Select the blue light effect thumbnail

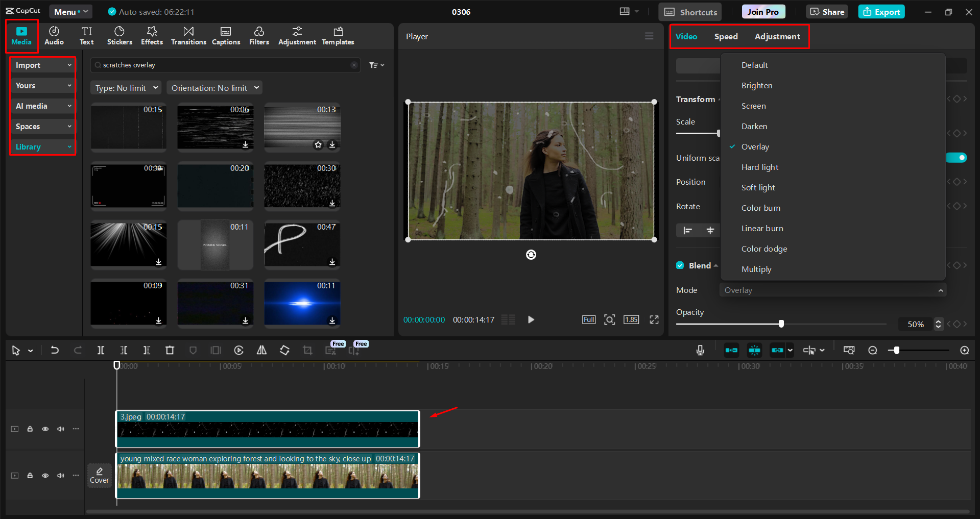[x=302, y=303]
